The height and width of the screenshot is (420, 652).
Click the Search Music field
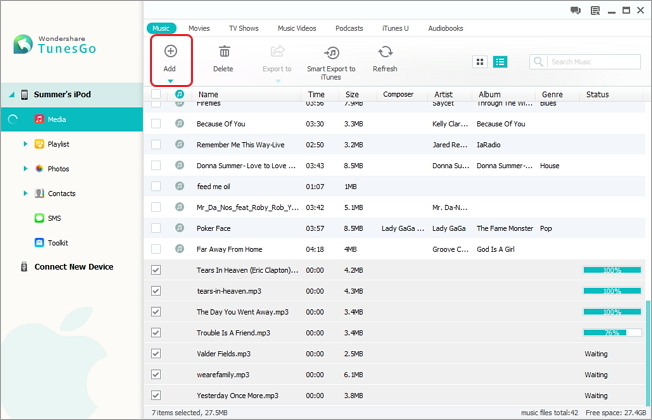[x=585, y=62]
